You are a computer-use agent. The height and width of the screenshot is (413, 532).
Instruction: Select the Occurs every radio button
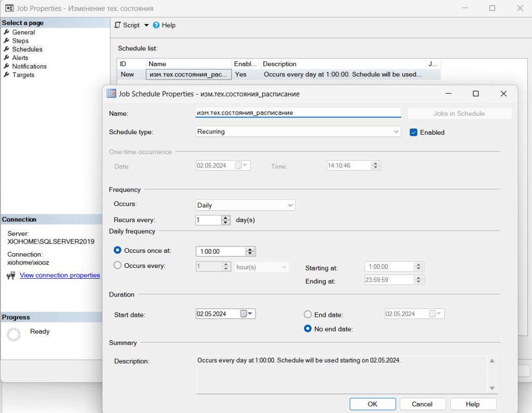pyautogui.click(x=117, y=265)
